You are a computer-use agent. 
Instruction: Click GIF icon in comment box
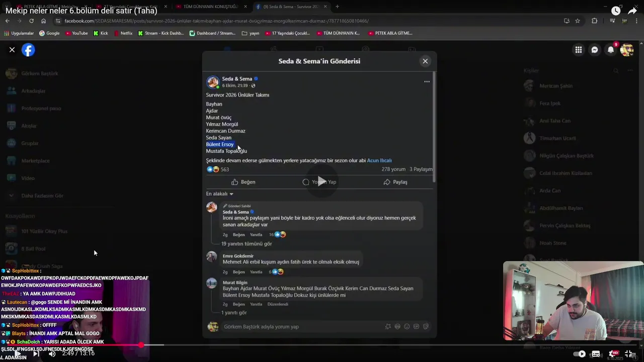[x=417, y=326]
